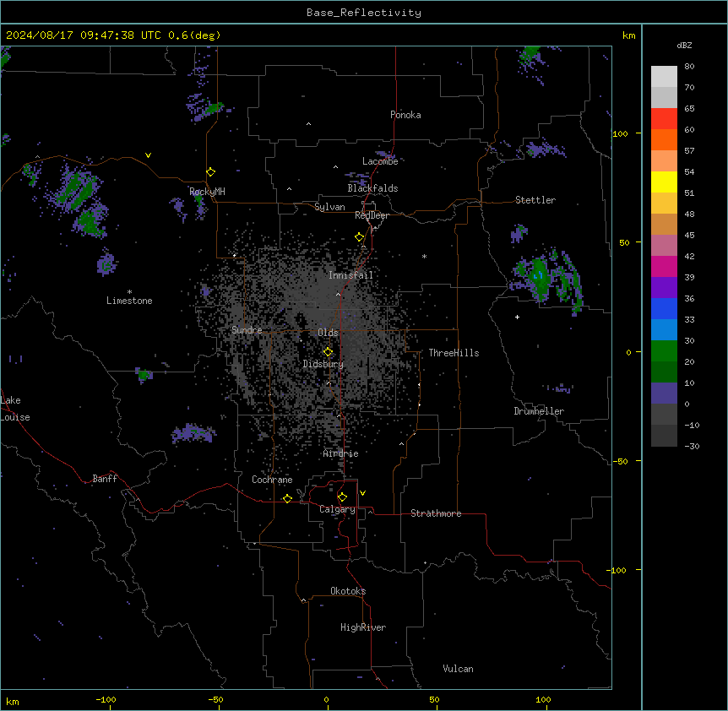Click the Sylvan town label
This screenshot has height=711, width=728.
[329, 207]
